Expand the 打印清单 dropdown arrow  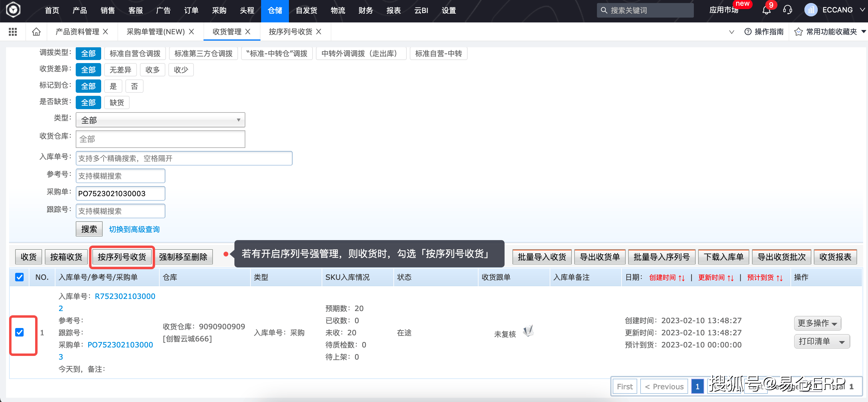point(842,342)
